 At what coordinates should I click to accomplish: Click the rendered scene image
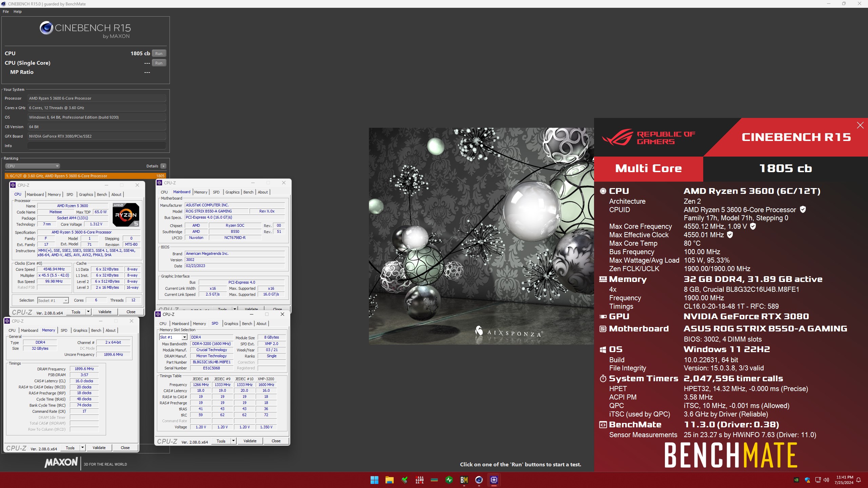coord(481,236)
